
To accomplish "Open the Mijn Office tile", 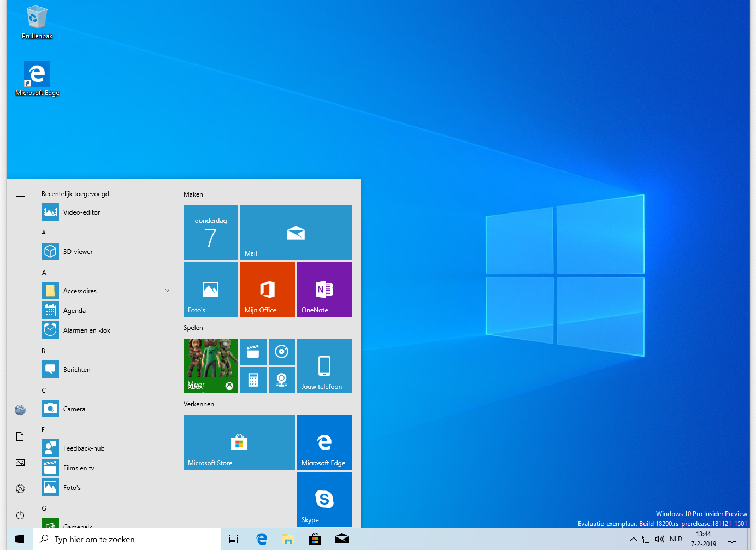I will (x=267, y=289).
